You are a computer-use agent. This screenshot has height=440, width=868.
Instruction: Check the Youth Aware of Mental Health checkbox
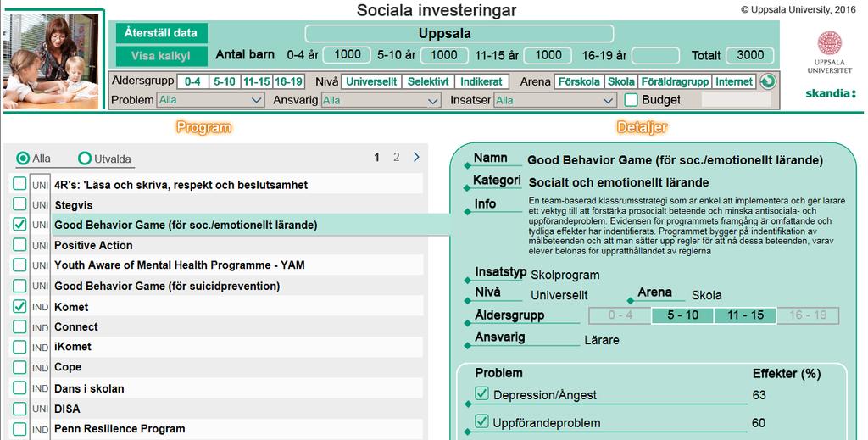pyautogui.click(x=19, y=265)
